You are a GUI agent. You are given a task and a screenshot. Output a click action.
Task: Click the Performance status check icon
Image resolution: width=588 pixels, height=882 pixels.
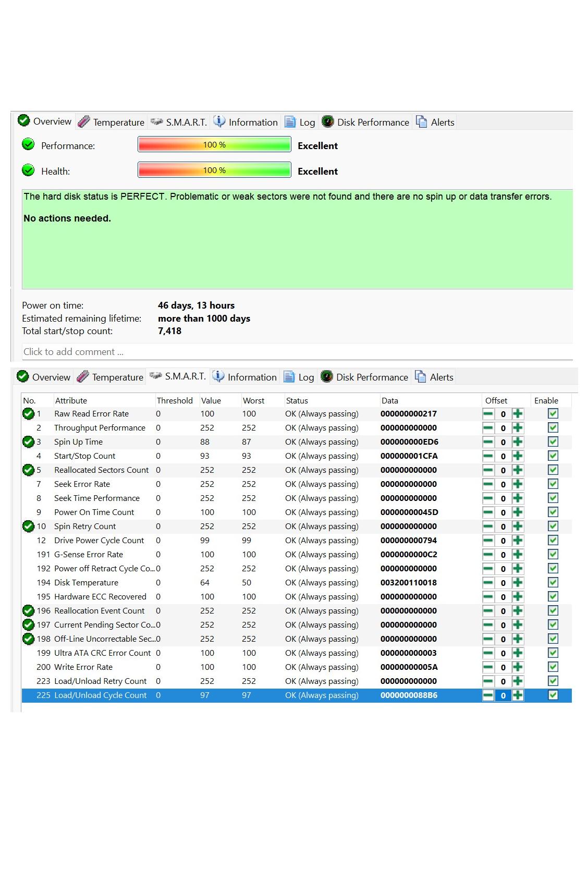coord(28,144)
